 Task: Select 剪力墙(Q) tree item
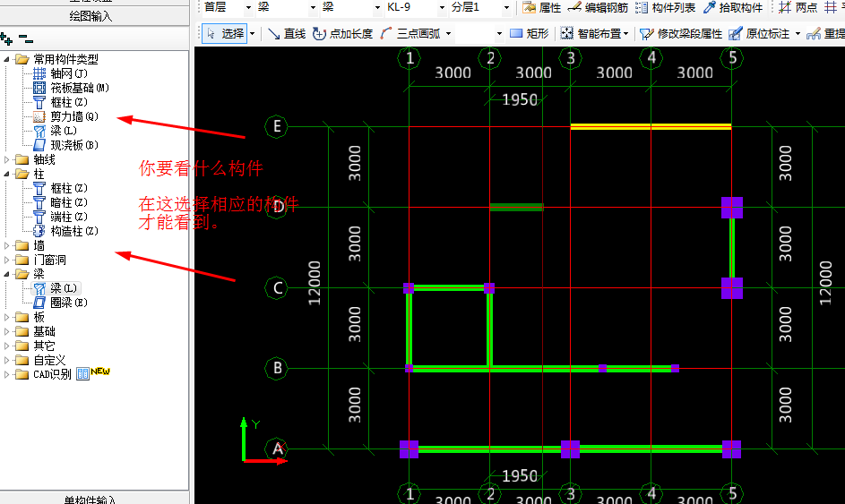pos(65,116)
